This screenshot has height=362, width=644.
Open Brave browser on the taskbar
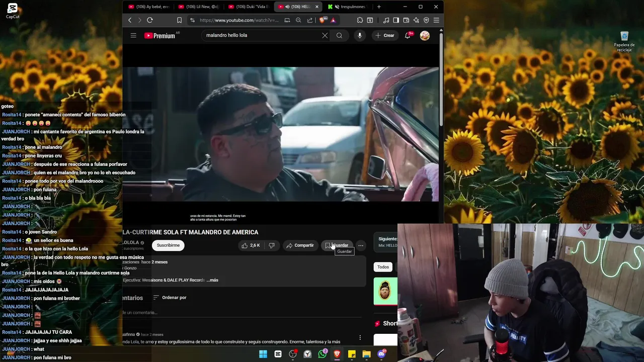337,354
